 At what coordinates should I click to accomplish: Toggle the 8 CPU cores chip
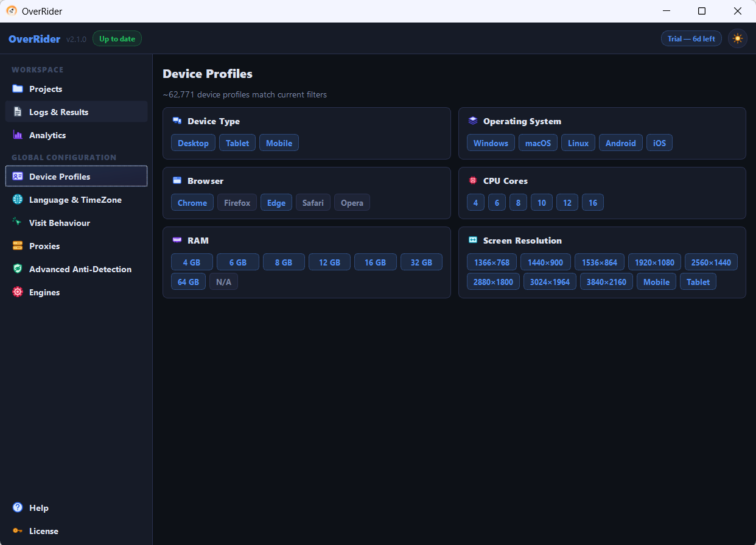pyautogui.click(x=518, y=203)
